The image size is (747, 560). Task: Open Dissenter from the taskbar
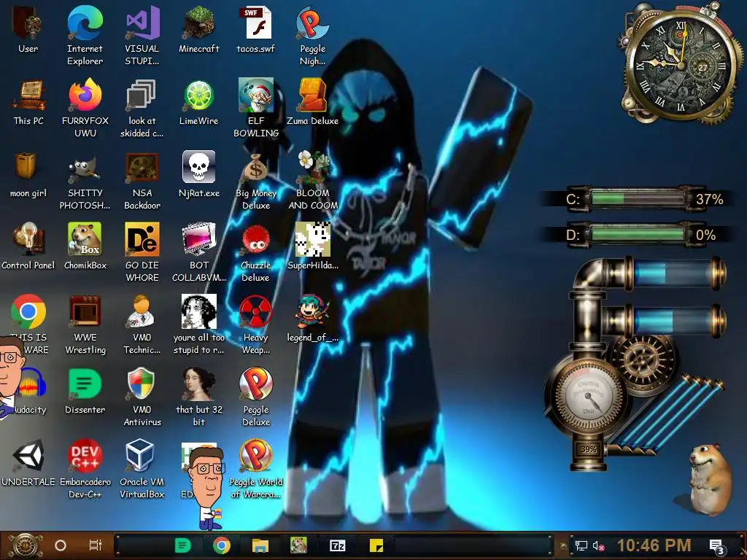183,545
